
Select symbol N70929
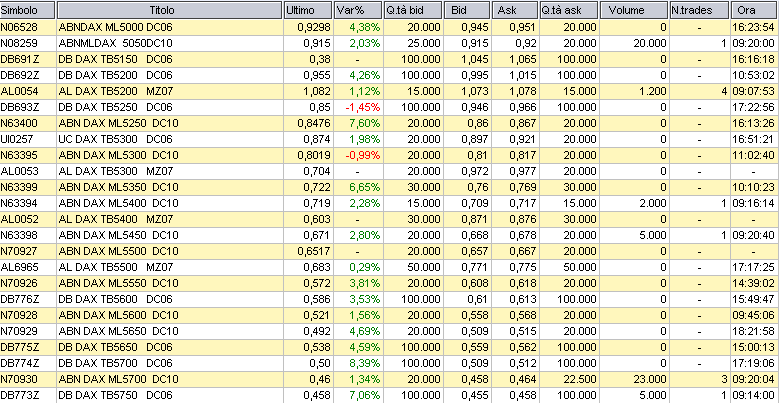pos(19,330)
